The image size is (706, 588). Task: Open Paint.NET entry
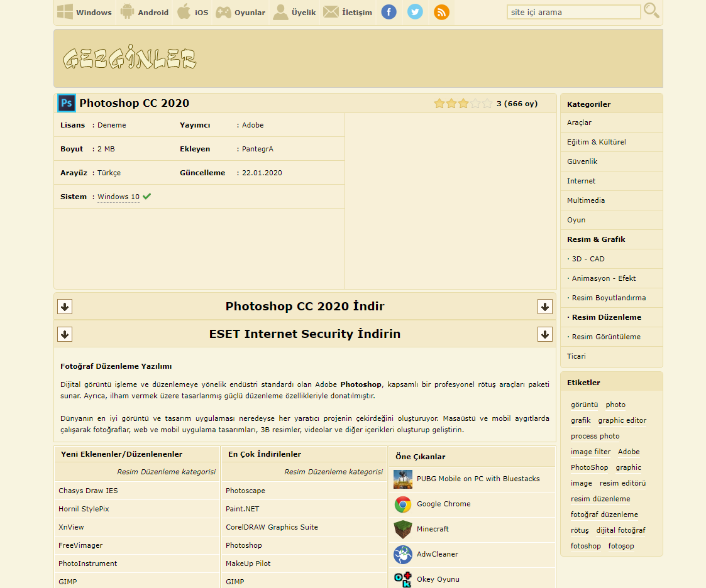tap(242, 509)
